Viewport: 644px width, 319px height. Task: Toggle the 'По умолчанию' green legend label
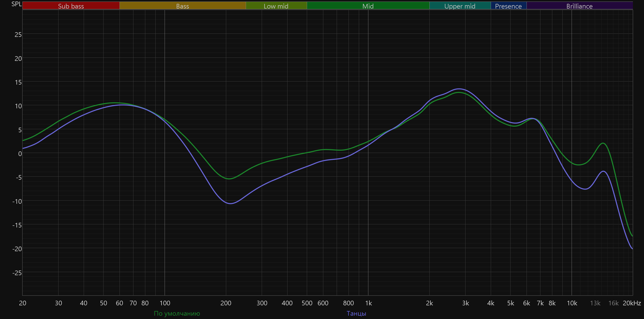(177, 313)
